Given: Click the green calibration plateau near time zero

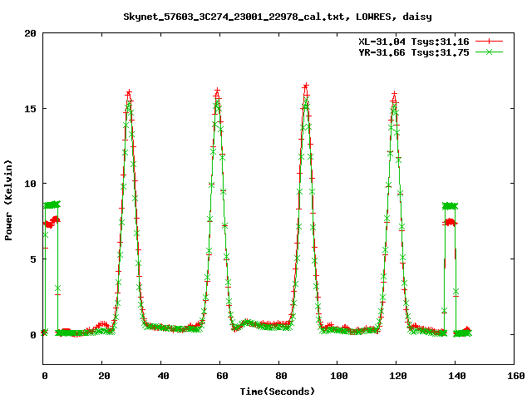Looking at the screenshot, I should tap(52, 204).
